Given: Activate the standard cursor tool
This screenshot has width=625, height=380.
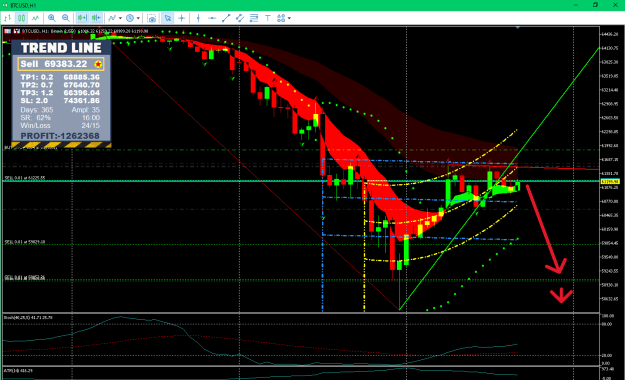Looking at the screenshot, I should (x=168, y=18).
